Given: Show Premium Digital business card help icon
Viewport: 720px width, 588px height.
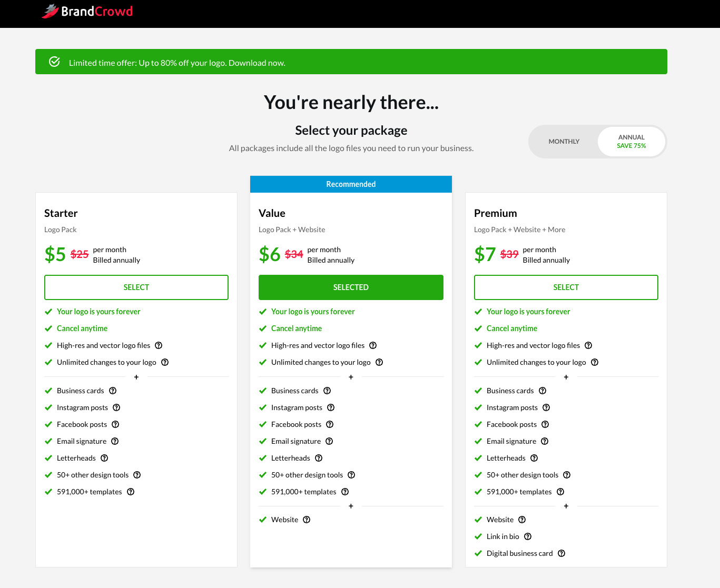Looking at the screenshot, I should 561,553.
